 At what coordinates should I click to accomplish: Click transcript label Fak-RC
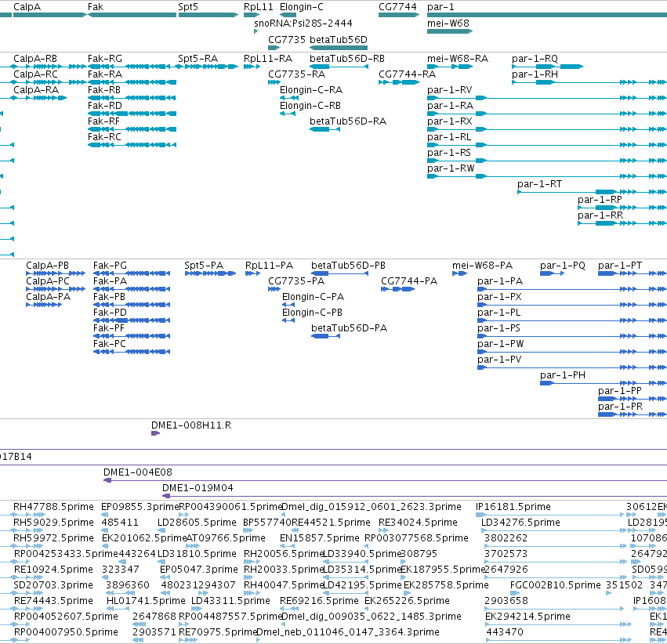(104, 137)
